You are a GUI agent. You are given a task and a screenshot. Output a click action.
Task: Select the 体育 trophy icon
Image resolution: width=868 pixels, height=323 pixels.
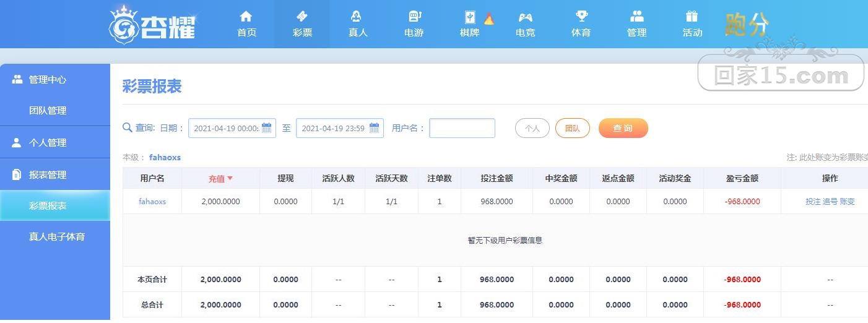[581, 16]
